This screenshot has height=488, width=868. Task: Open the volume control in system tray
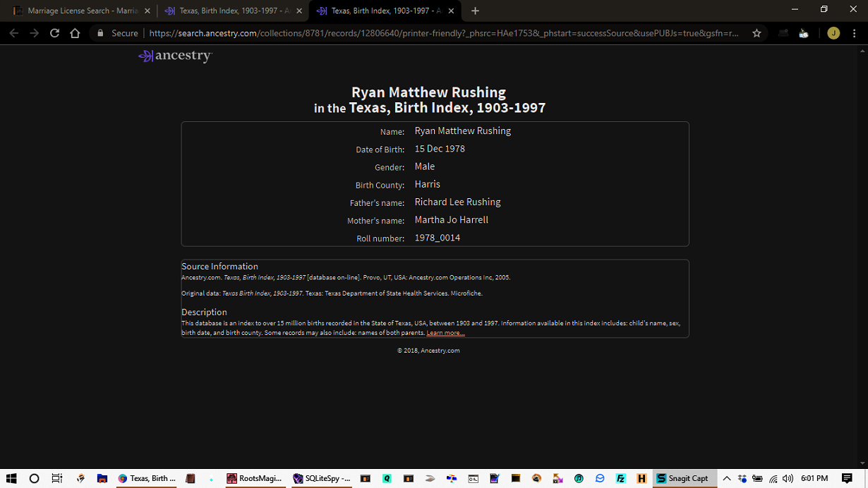coord(788,478)
